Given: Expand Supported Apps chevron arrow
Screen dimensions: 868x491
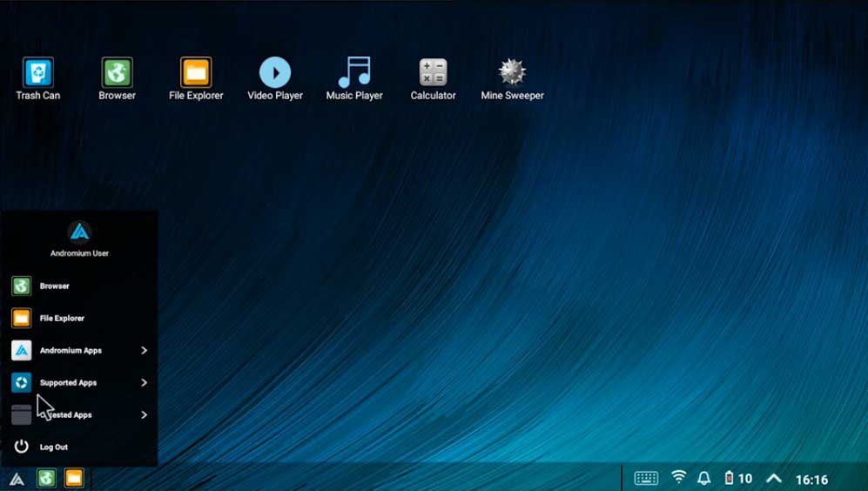Looking at the screenshot, I should [x=144, y=382].
